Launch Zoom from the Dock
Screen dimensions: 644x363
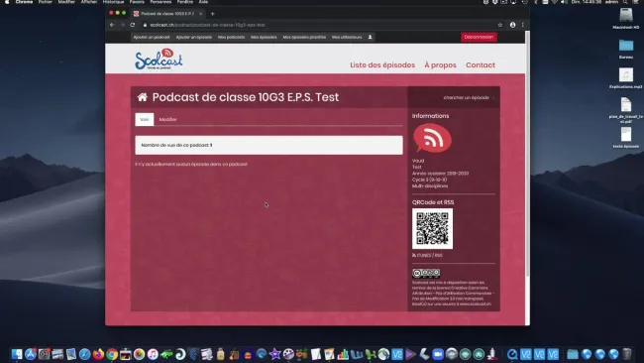[438, 354]
